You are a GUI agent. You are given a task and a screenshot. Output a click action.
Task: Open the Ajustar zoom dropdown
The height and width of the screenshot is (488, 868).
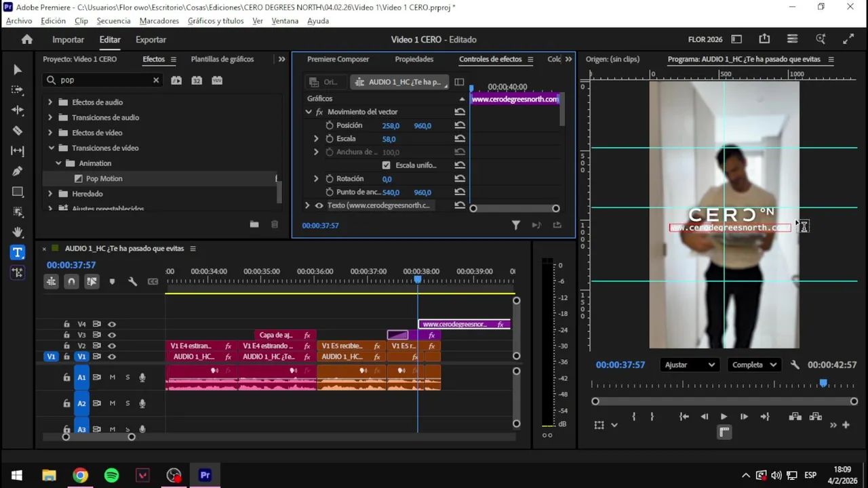tap(689, 365)
